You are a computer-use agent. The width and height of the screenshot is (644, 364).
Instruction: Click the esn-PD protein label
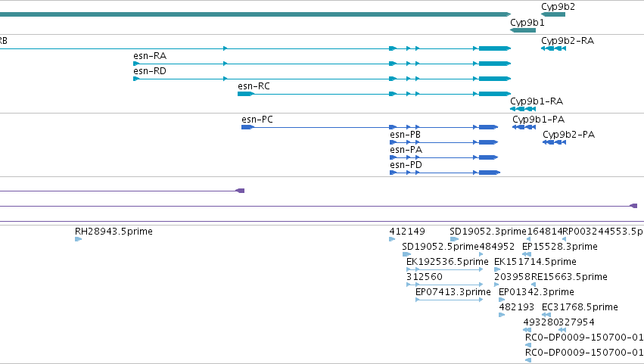(406, 165)
